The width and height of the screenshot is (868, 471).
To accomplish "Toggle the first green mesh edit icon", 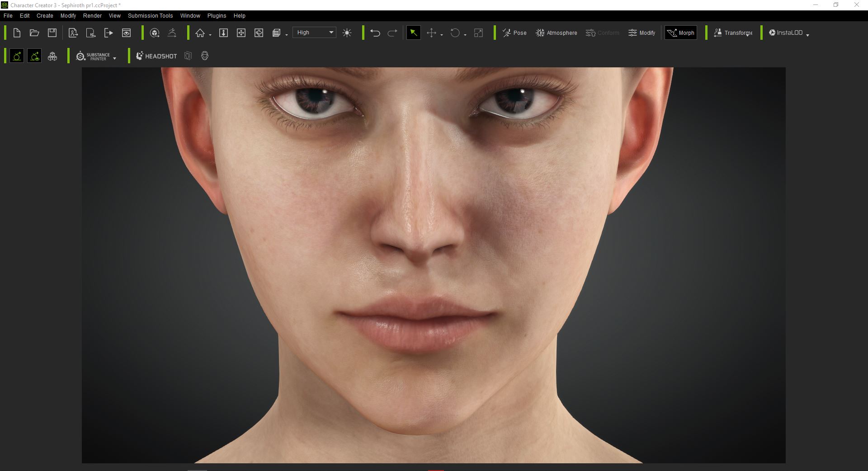I will coord(17,56).
